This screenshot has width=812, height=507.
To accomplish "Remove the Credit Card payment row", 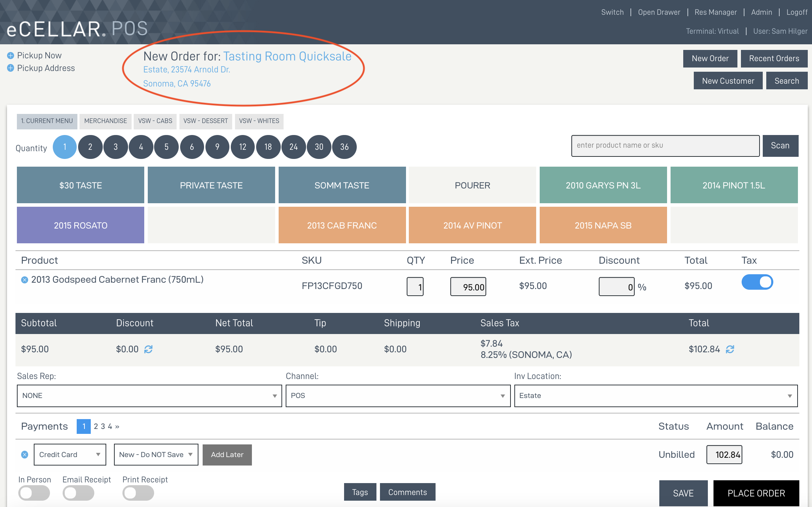I will (25, 455).
